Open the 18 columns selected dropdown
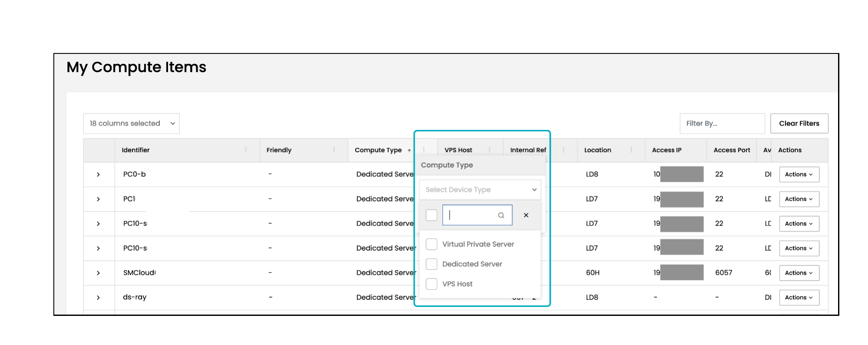Screen dimensions: 868x345 click(131, 123)
